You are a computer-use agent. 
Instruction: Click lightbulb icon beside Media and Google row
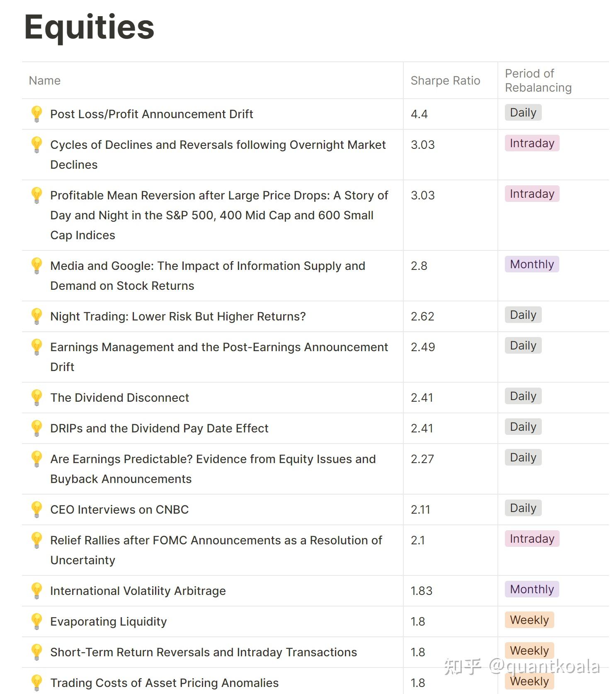[36, 266]
